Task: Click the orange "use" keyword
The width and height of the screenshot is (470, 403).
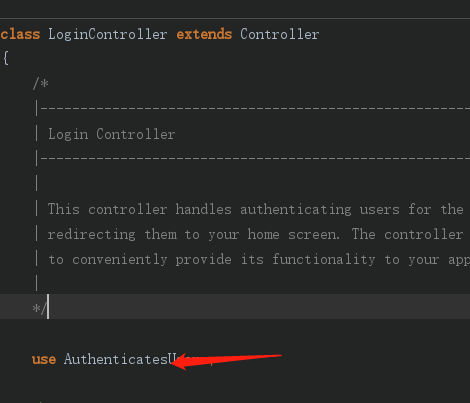Action: point(44,360)
